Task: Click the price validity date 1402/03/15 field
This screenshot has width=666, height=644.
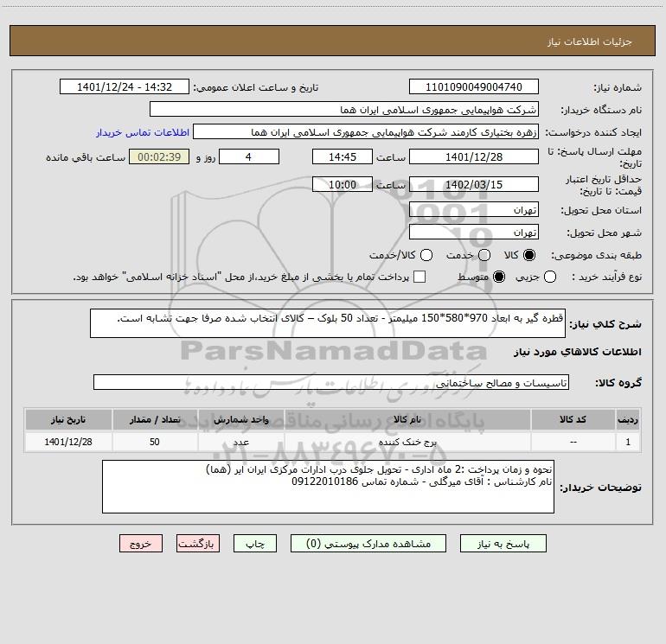Action: (x=473, y=184)
